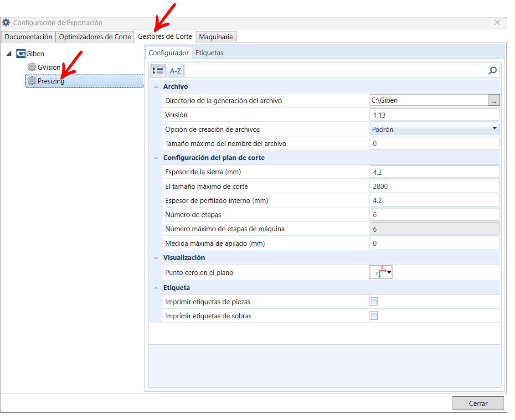Click 'Directorio de la generación del archivo' label
Image resolution: width=515 pixels, height=420 pixels.
(223, 101)
